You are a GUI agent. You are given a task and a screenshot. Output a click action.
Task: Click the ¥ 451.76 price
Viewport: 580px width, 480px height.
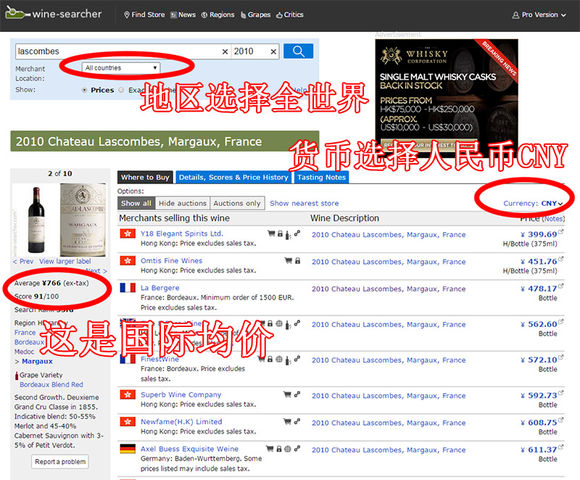539,261
